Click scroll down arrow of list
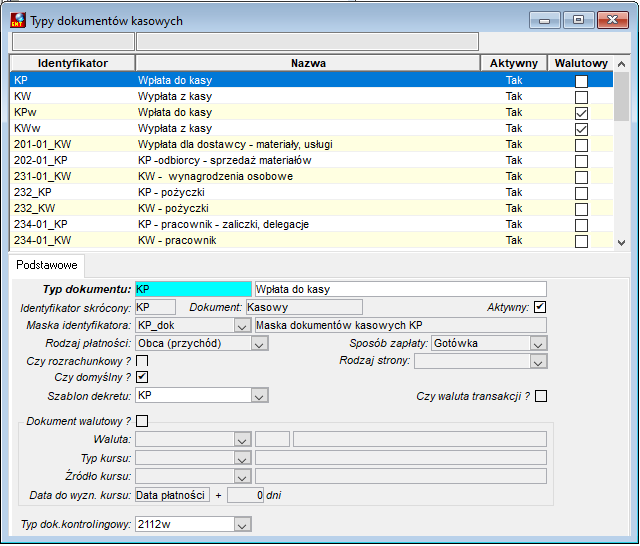The image size is (640, 546). [621, 243]
